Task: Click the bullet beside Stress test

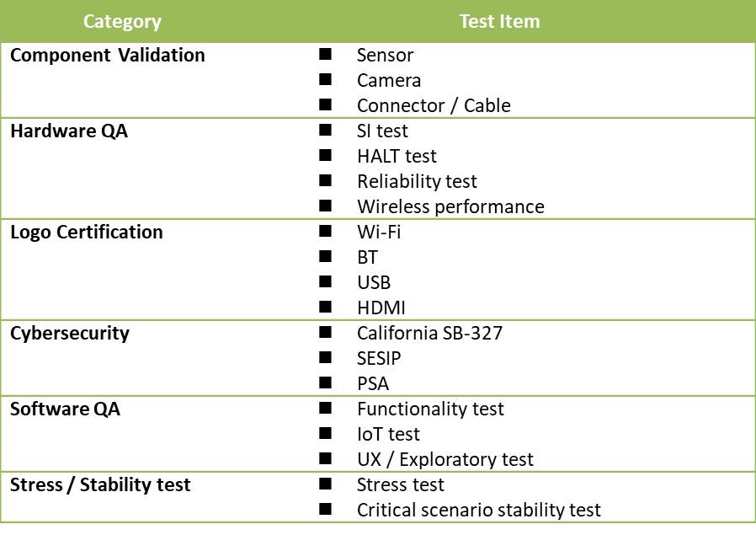Action: (x=325, y=484)
